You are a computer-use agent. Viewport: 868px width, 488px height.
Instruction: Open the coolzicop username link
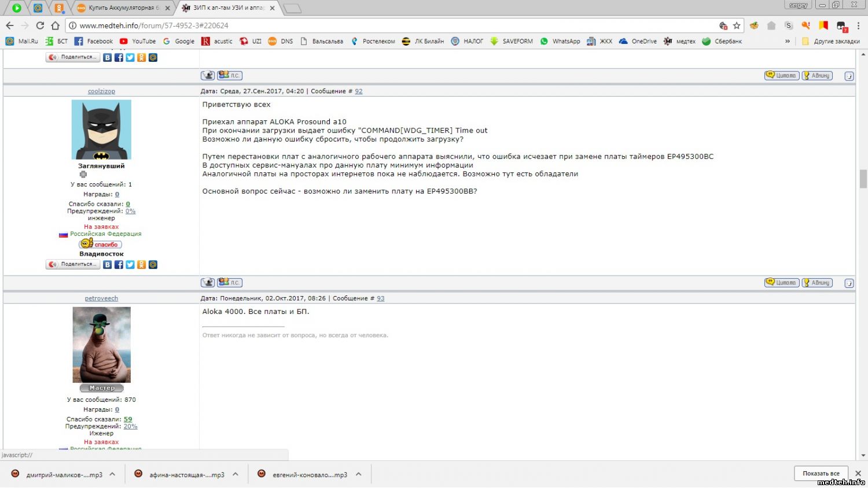[101, 91]
